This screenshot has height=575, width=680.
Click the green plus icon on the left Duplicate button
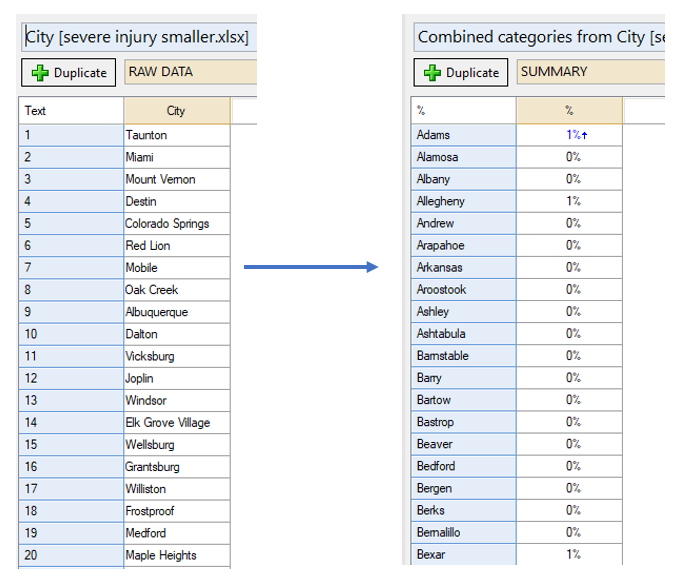tap(40, 73)
